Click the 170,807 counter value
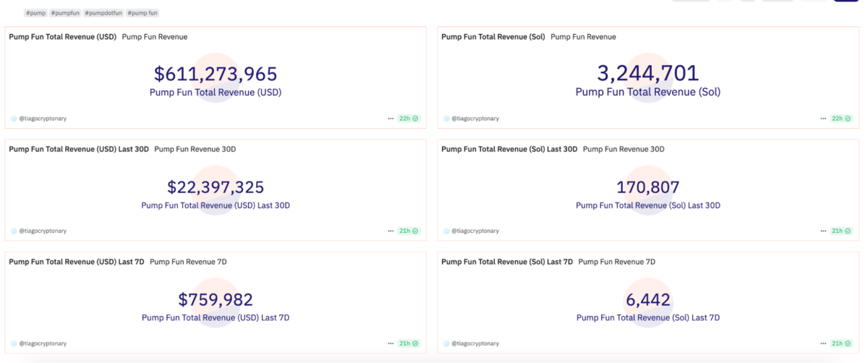Image resolution: width=868 pixels, height=363 pixels. point(648,187)
